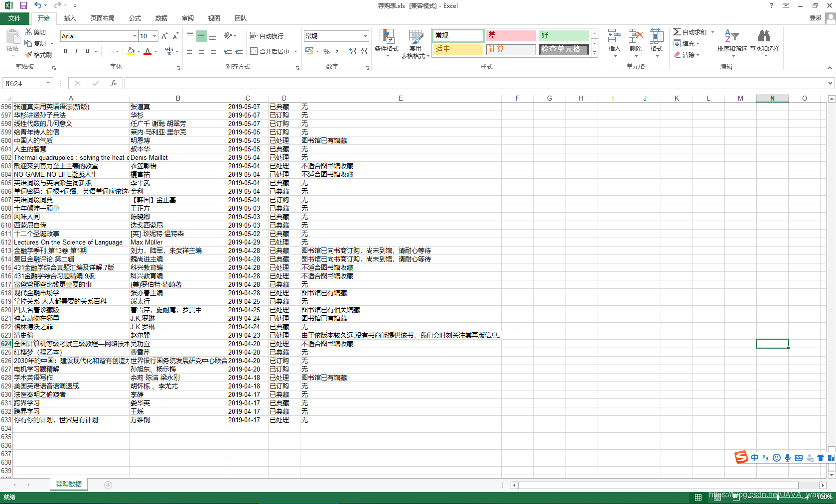Viewport: 836px width, 504px height.
Task: Select row header 610
Action: 6,225
